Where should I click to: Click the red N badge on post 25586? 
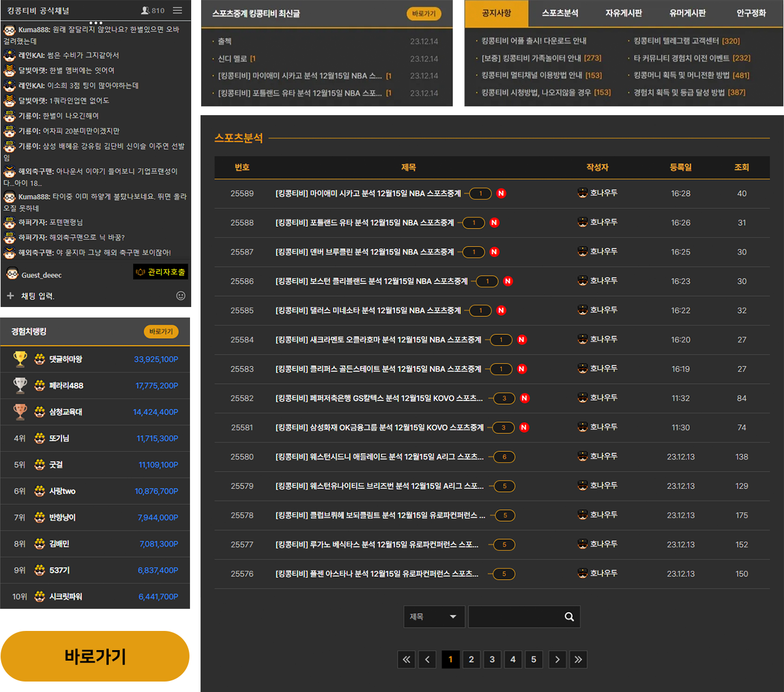pyautogui.click(x=508, y=281)
